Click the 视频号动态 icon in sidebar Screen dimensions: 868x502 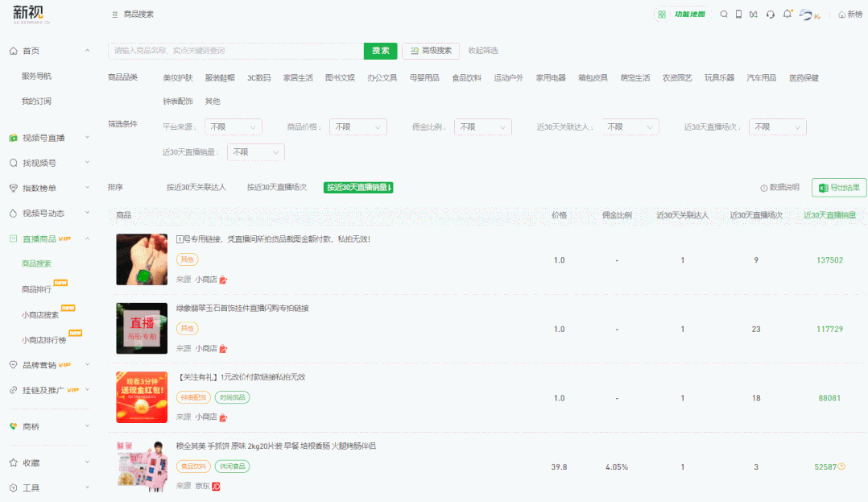pos(13,214)
